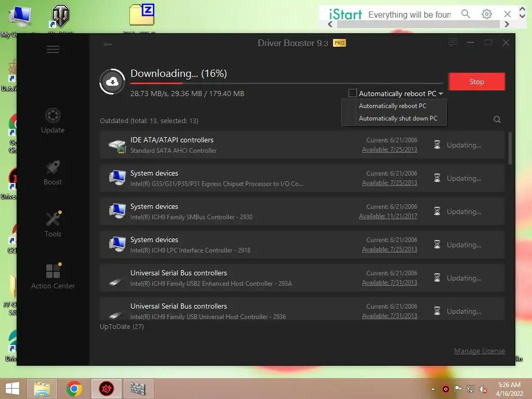
Task: Open the hamburger menu in Driver Booster
Action: (x=52, y=49)
